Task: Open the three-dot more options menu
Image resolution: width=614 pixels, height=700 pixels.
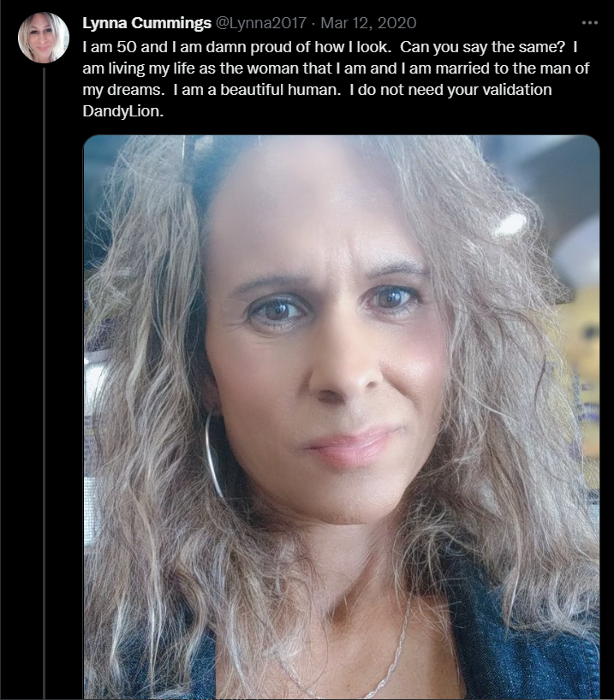Action: click(x=589, y=23)
